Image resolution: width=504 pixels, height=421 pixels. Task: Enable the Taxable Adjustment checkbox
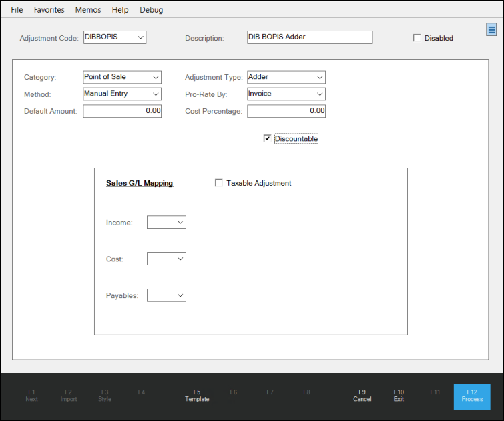point(219,183)
